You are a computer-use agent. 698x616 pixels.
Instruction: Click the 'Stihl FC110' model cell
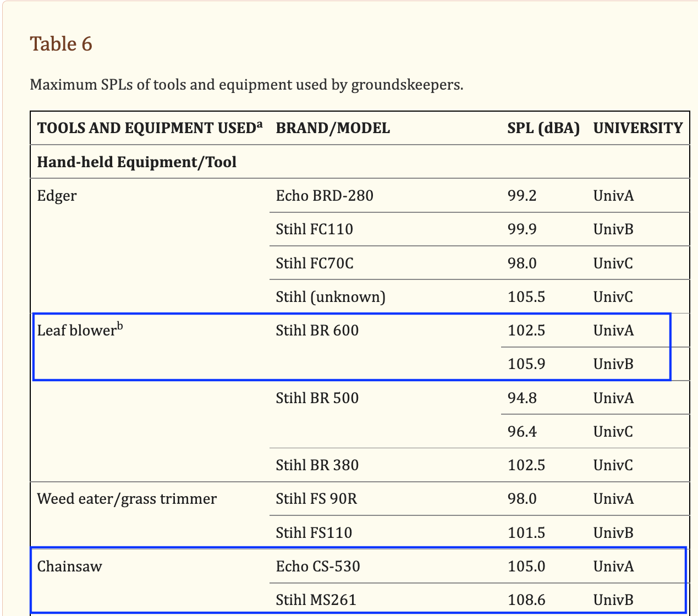click(x=315, y=229)
